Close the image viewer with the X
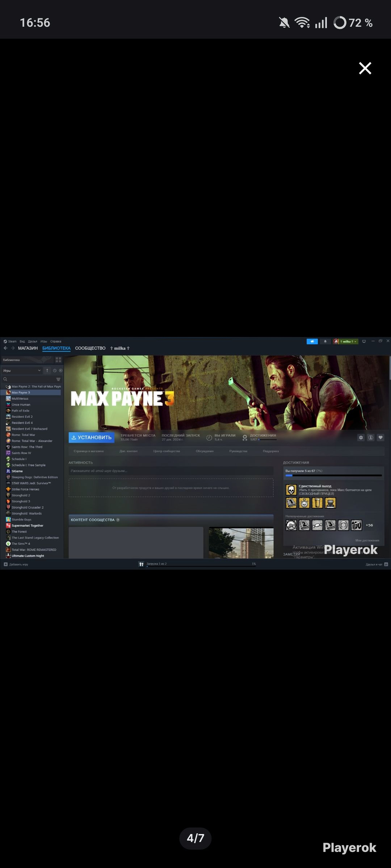The height and width of the screenshot is (868, 391). [x=365, y=68]
